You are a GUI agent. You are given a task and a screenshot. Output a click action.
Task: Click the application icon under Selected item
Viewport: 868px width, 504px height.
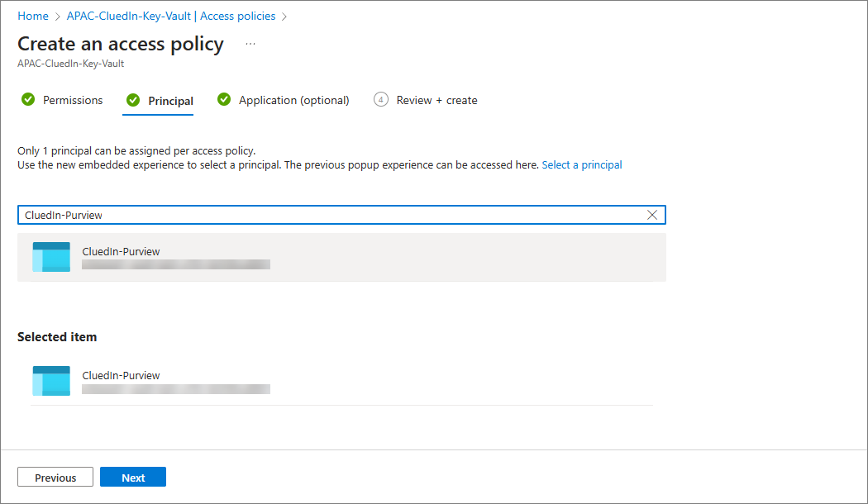point(51,381)
